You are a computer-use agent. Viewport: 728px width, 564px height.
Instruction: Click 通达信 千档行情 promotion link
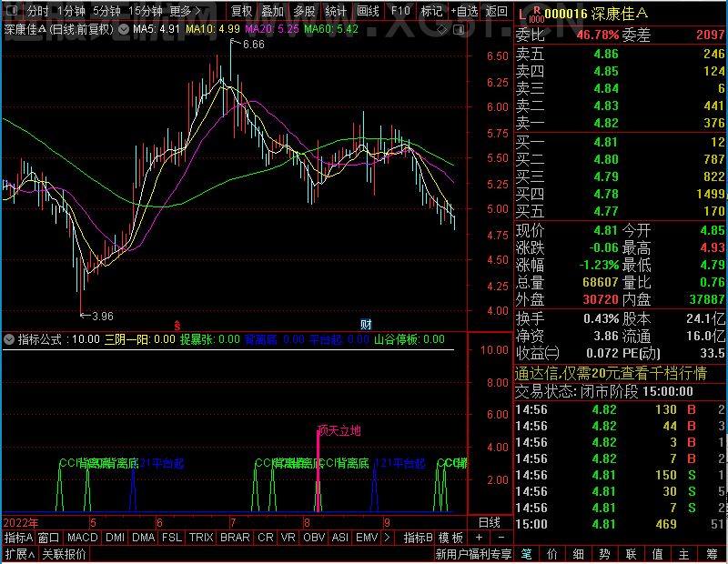tap(611, 373)
